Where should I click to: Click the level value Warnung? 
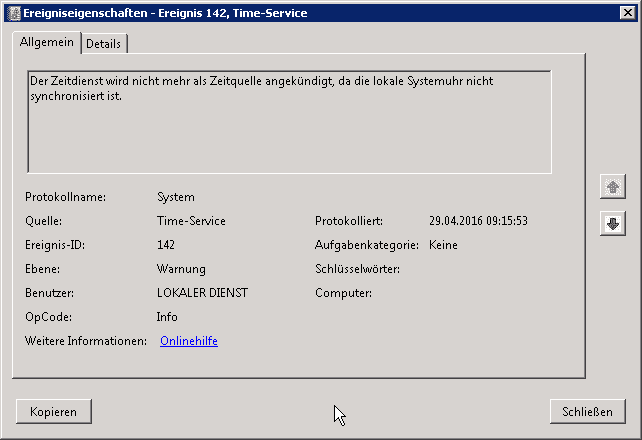point(181,269)
